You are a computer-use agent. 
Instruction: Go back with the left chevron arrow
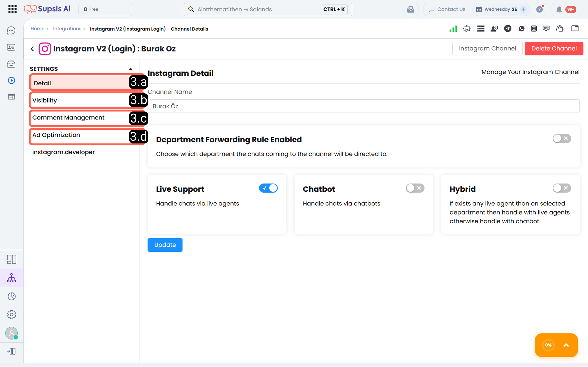click(x=32, y=49)
